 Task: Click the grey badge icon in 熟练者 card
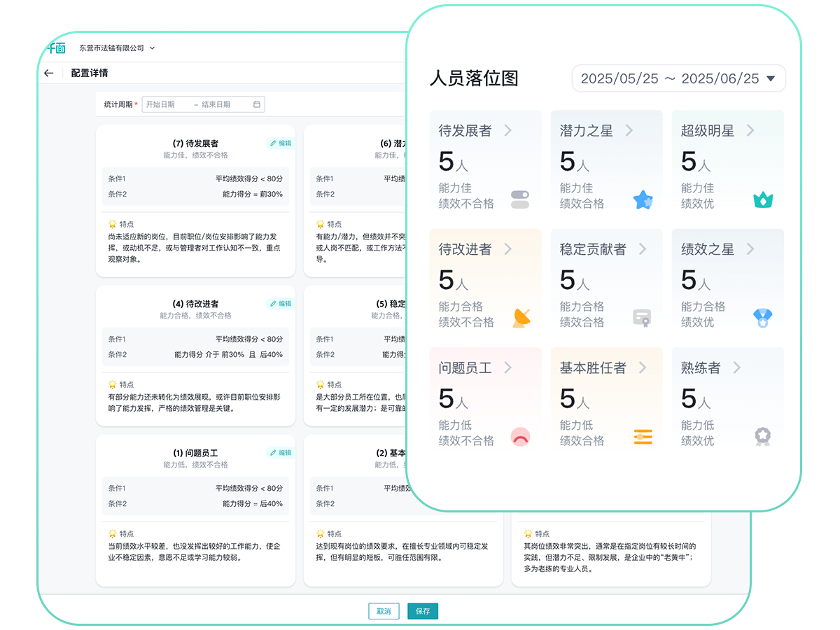(762, 437)
